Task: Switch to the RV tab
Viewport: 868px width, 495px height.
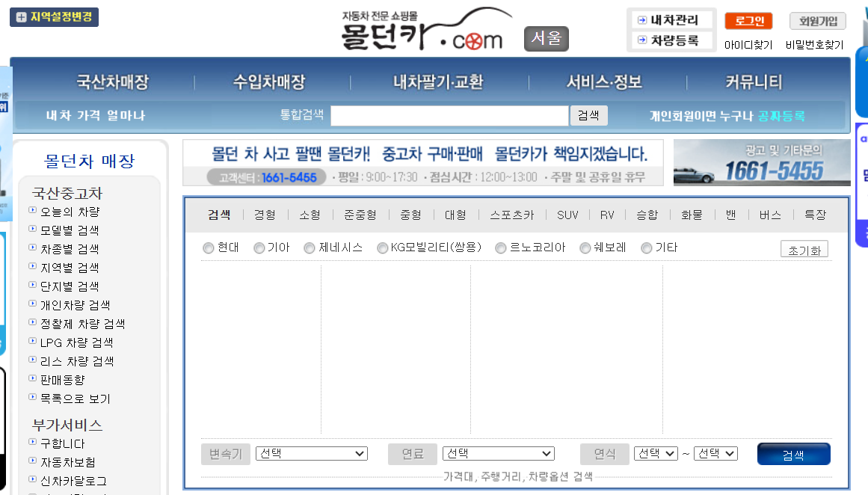Action: tap(607, 215)
